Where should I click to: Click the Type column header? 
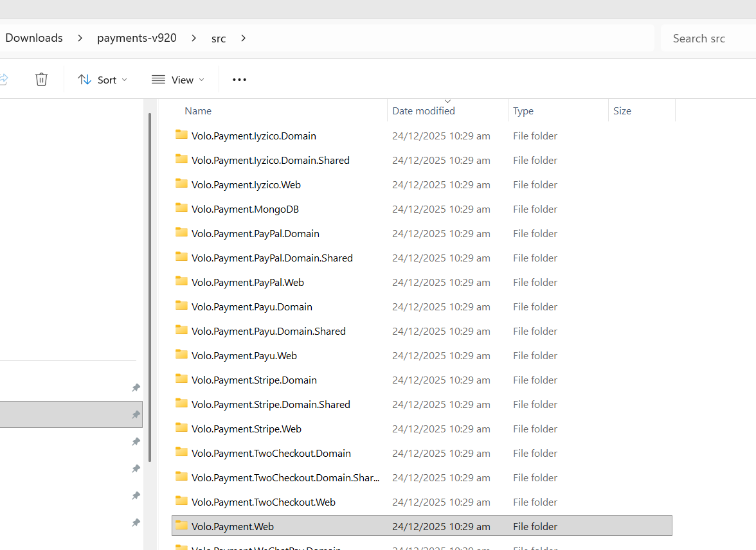point(523,111)
